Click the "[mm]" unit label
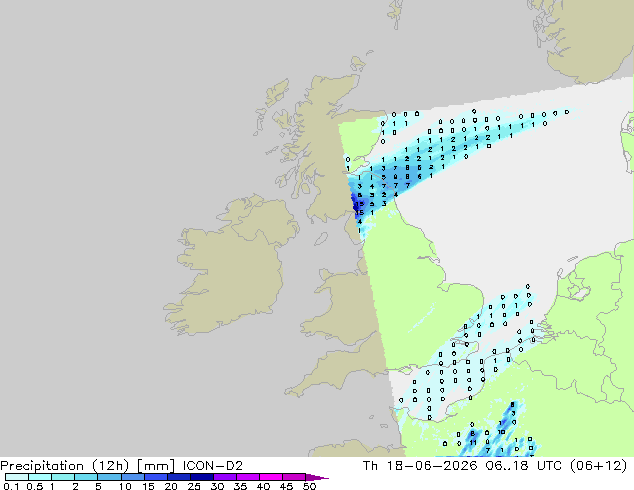Viewport: 634px width, 490px height. coord(156,466)
